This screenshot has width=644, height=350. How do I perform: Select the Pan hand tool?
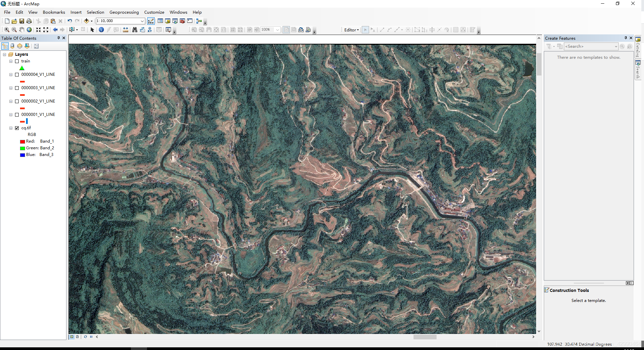pos(22,30)
